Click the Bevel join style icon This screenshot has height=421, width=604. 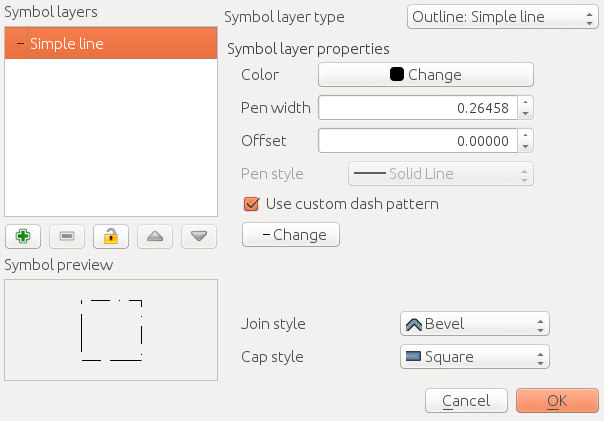click(x=414, y=324)
